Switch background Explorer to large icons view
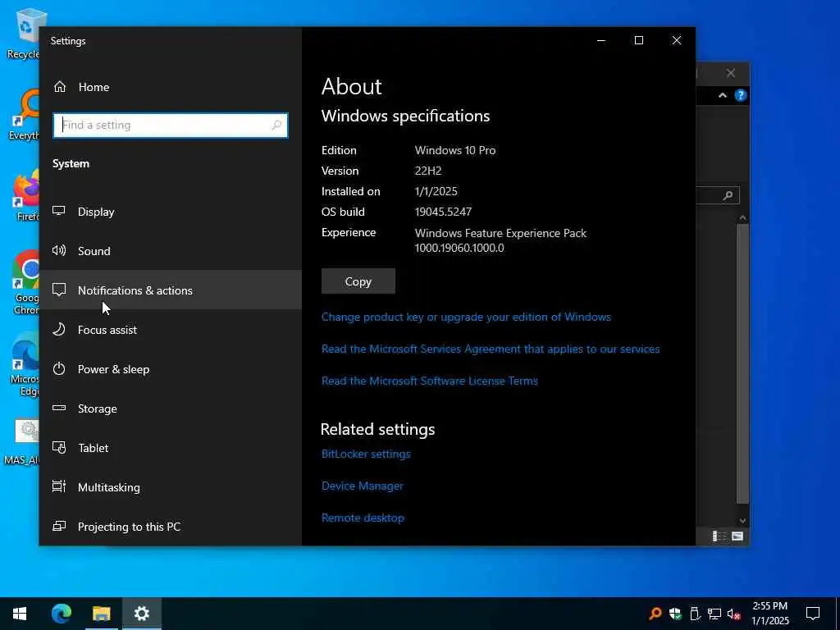Image resolution: width=840 pixels, height=630 pixels. 737,536
